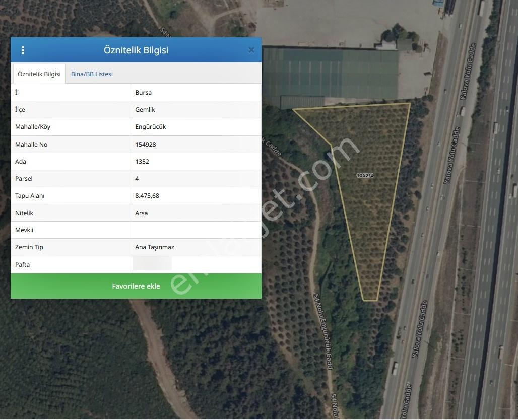Select the Bursa value in İl row
The image size is (518, 420).
click(144, 93)
